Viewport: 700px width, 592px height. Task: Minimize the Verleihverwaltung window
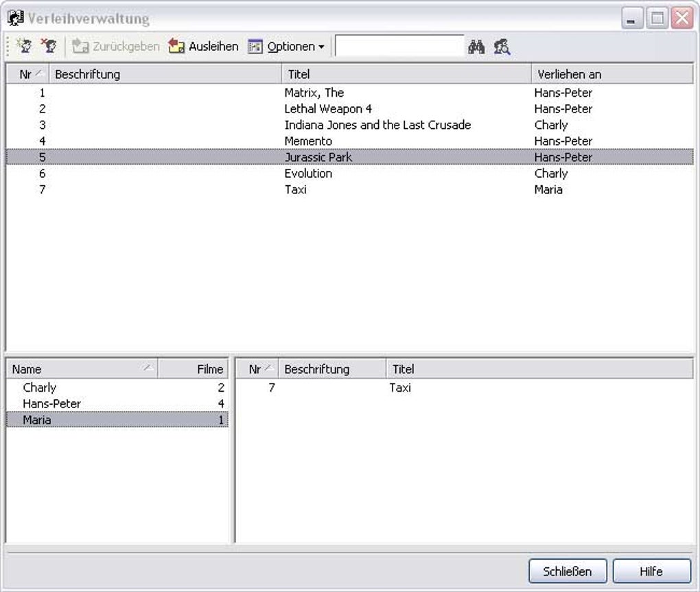631,19
